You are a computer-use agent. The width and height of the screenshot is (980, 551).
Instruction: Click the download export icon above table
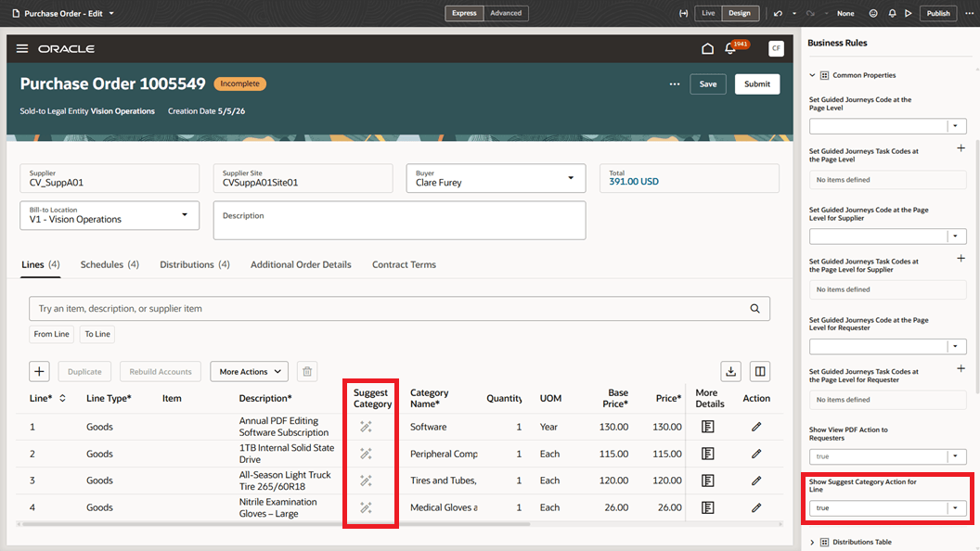[730, 372]
